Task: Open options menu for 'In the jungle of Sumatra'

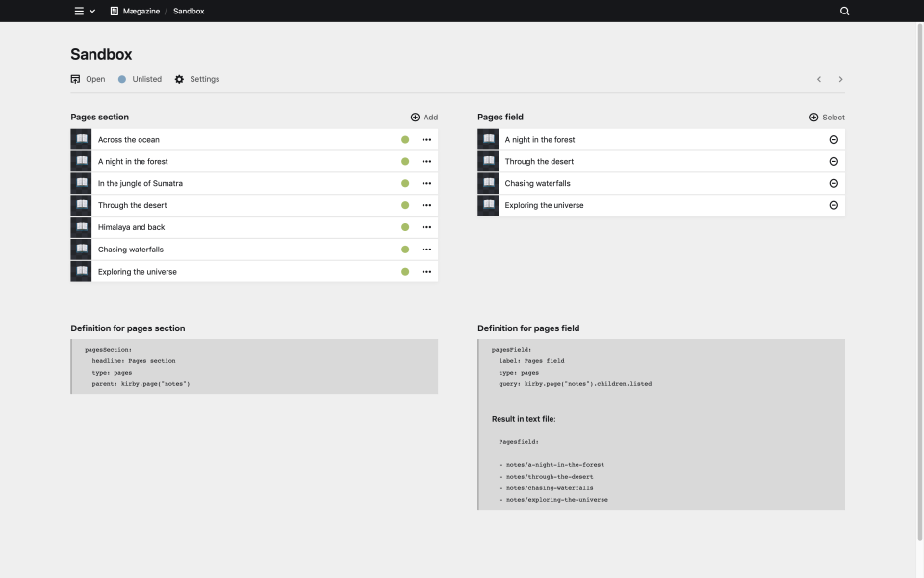Action: 426,183
